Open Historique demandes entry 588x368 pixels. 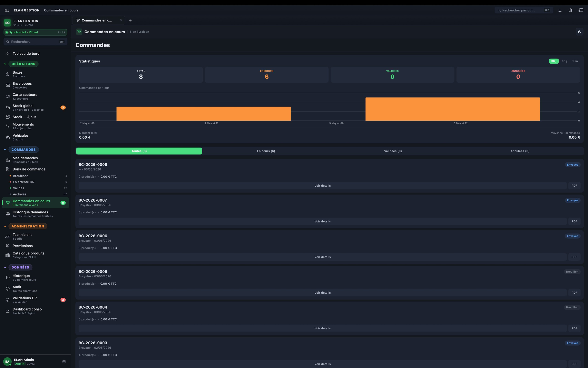coord(36,214)
